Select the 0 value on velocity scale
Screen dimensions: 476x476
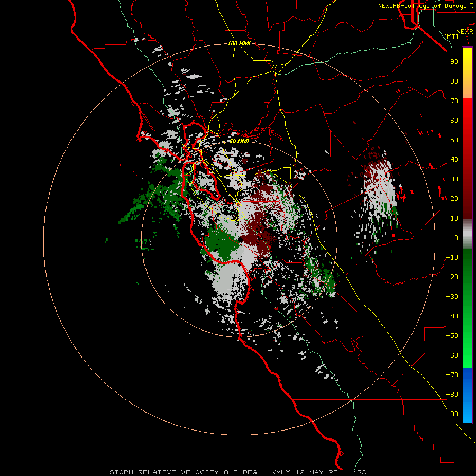point(456,237)
